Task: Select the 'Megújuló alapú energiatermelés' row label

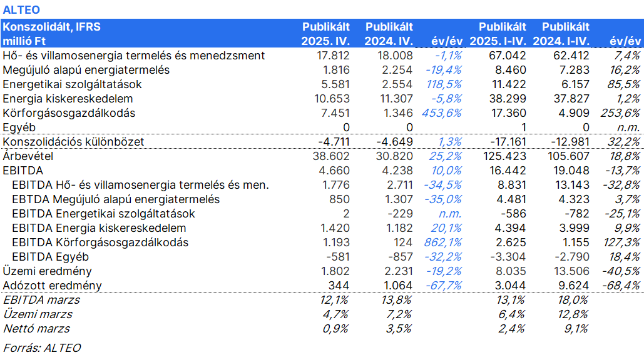Action: click(x=86, y=70)
